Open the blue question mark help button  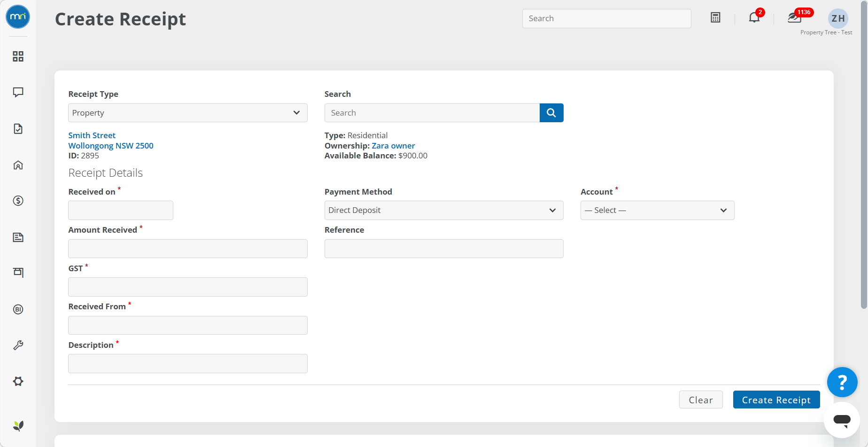pos(842,382)
